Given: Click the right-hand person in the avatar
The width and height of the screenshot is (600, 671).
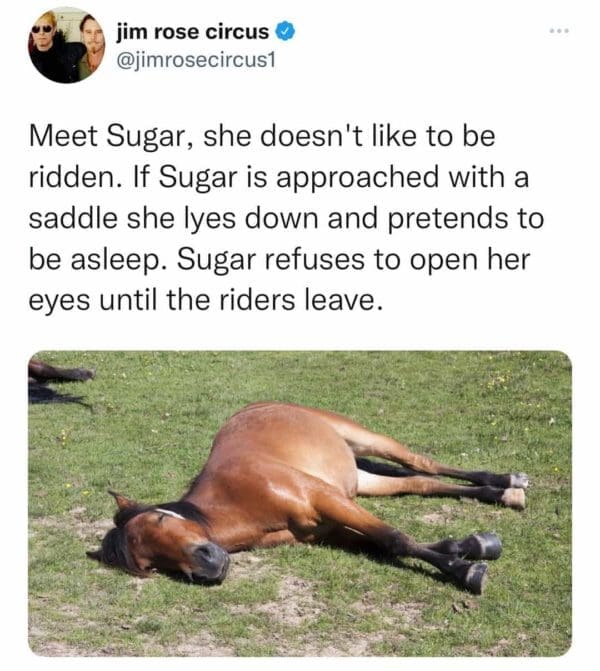Looking at the screenshot, I should pos(89,41).
